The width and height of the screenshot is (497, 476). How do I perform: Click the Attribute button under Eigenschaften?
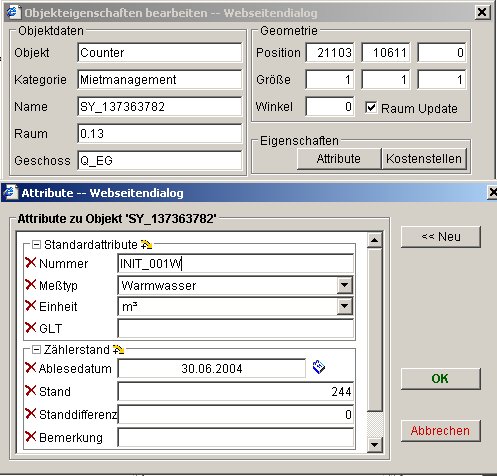coord(339,159)
